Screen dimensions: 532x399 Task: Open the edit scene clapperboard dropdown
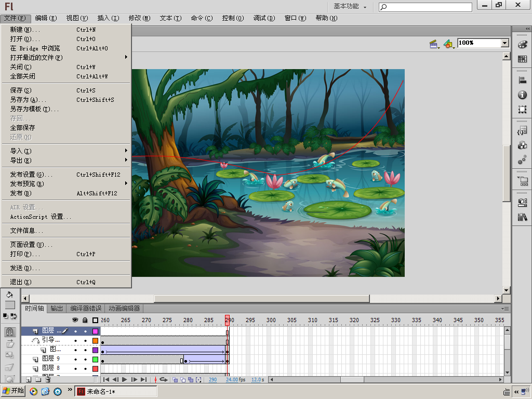tap(434, 44)
